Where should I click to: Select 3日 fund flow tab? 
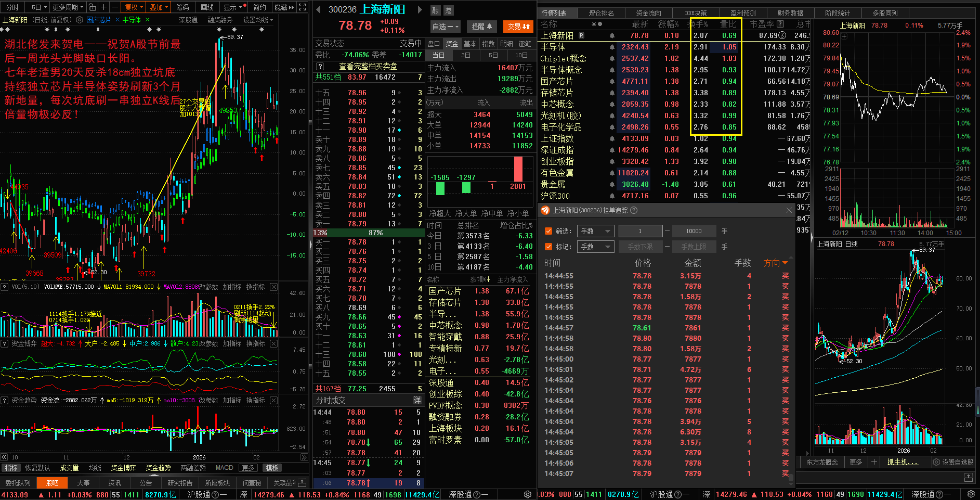tap(466, 55)
